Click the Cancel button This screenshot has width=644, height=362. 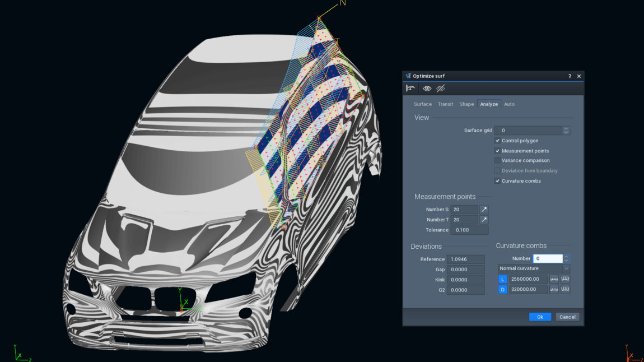pyautogui.click(x=567, y=317)
